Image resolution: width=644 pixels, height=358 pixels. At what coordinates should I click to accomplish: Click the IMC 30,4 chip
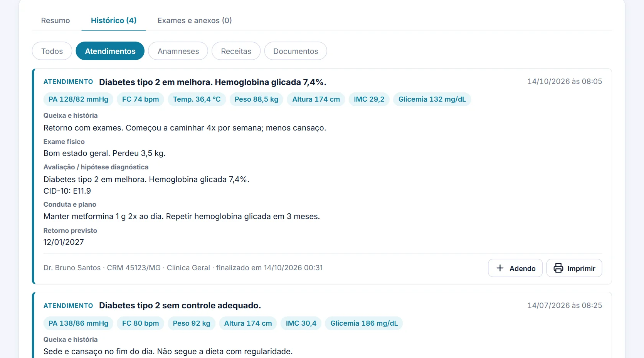tap(301, 323)
